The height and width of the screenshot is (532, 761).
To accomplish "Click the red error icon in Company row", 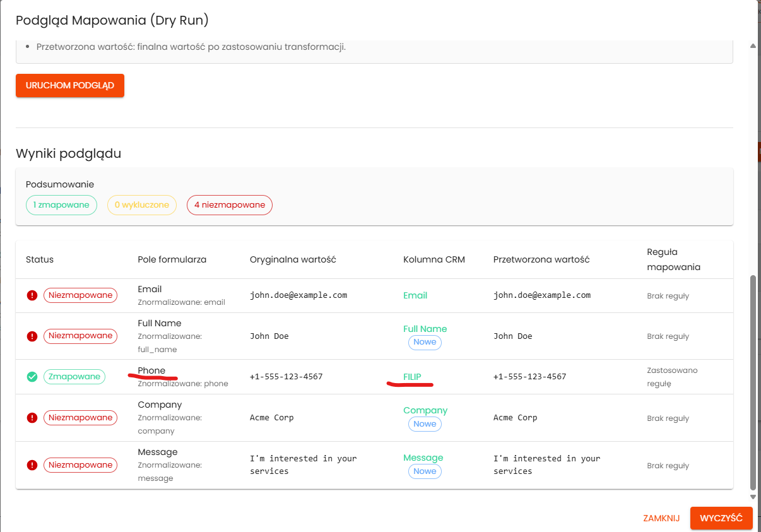I will coord(32,418).
